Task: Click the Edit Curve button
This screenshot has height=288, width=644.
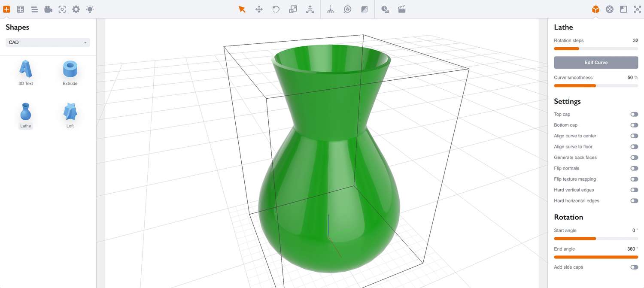Action: 596,62
